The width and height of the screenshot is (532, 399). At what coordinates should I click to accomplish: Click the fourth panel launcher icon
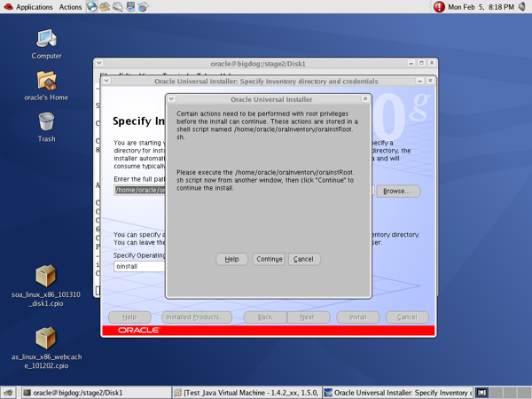pyautogui.click(x=130, y=6)
